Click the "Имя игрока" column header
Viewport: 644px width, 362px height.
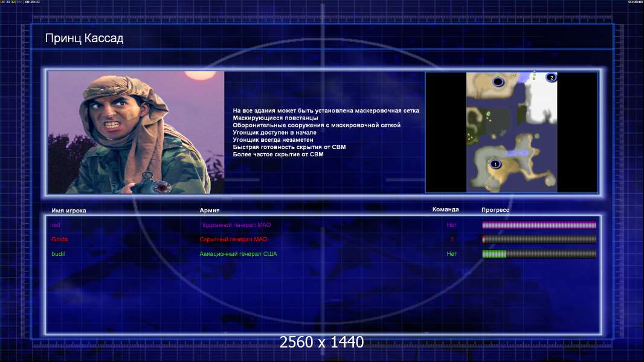(69, 211)
